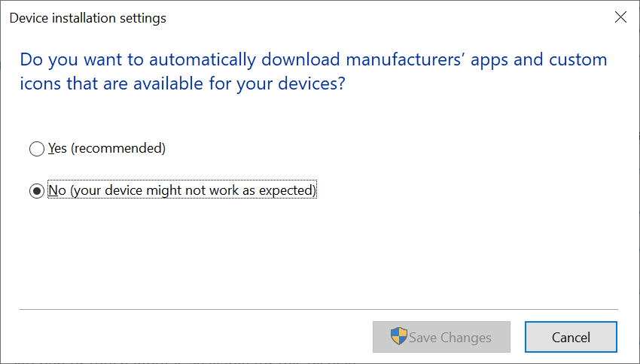Click the horizontal separator line above the buttons
The image size is (640, 364).
point(318,309)
